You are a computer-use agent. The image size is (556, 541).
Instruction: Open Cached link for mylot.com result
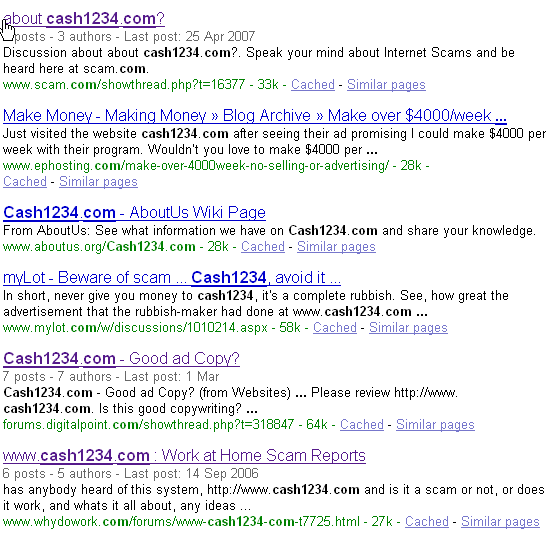coord(335,328)
